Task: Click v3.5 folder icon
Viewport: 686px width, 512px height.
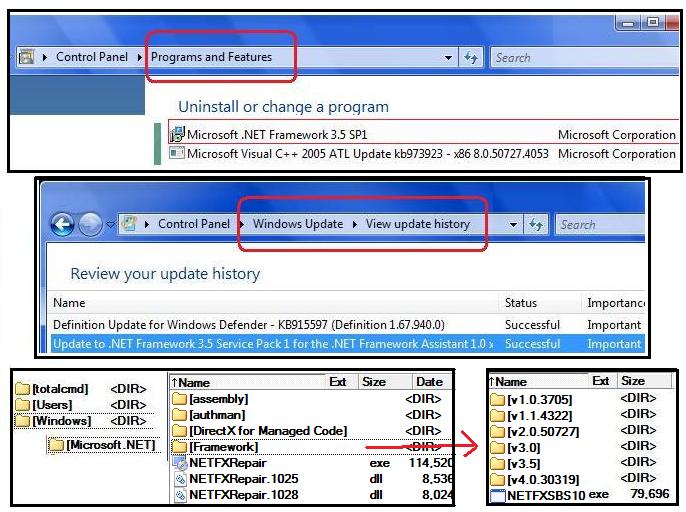Action: point(497,464)
